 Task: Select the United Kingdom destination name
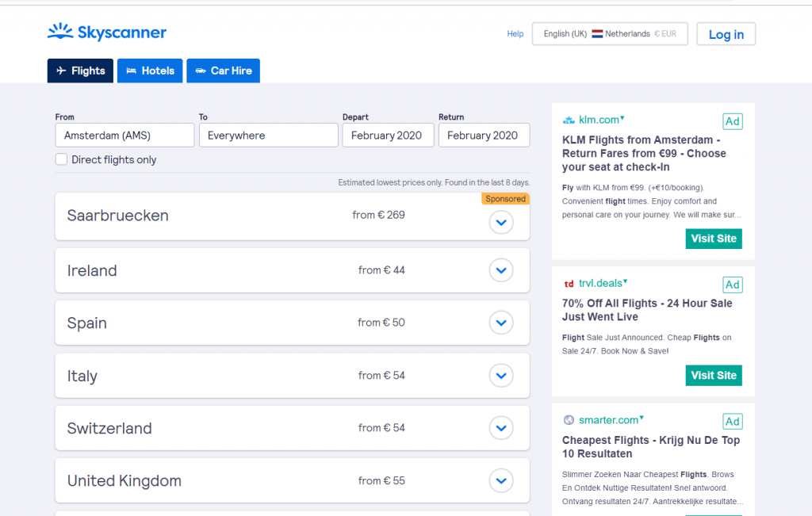coord(124,481)
